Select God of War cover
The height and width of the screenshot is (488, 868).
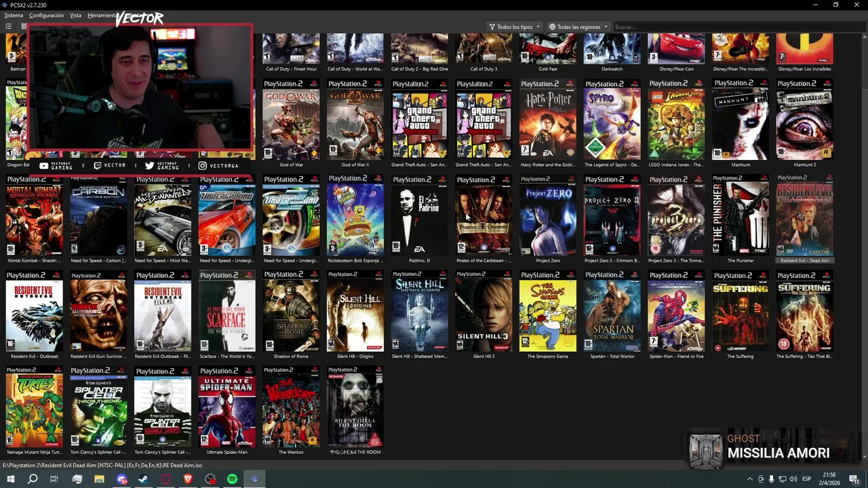pos(292,119)
